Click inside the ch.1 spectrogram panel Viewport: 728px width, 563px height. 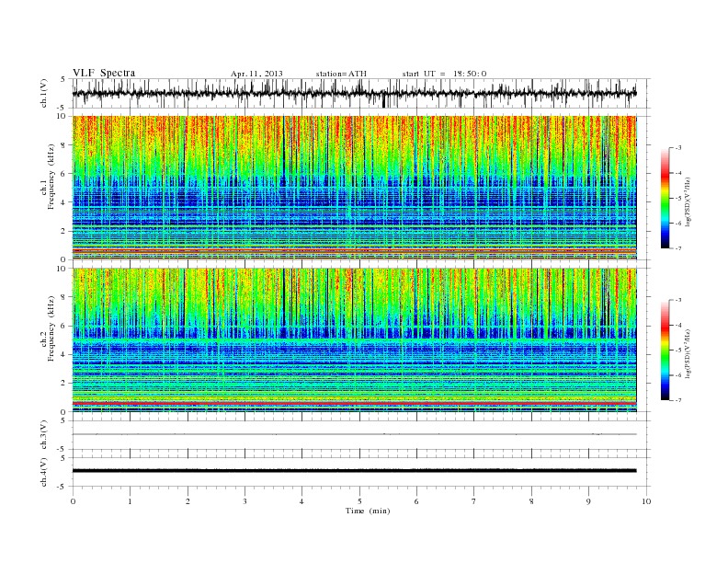[354, 188]
